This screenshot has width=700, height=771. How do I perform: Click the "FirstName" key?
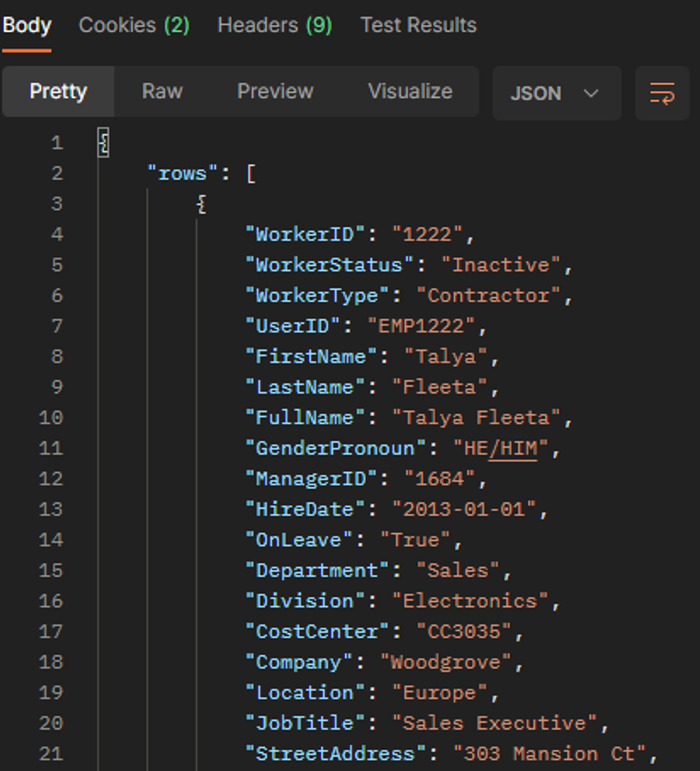click(311, 356)
